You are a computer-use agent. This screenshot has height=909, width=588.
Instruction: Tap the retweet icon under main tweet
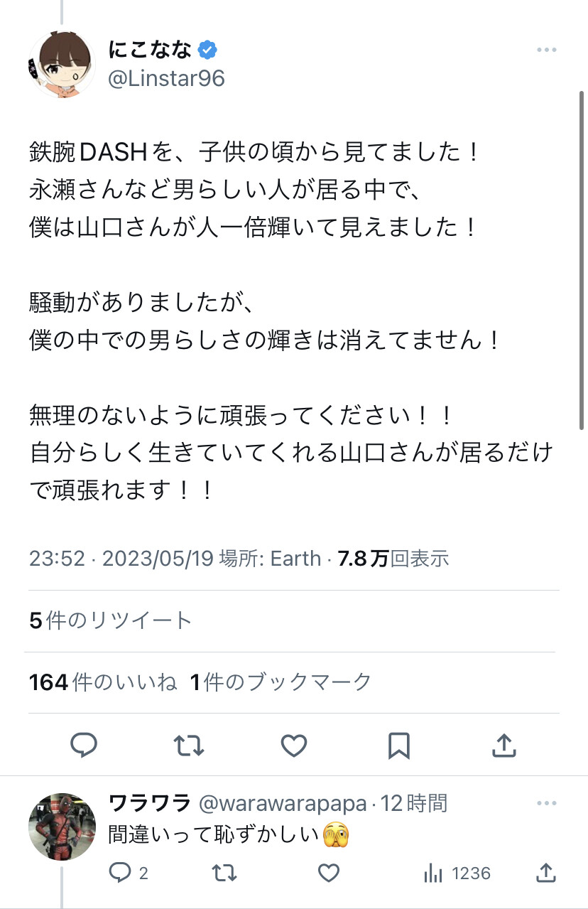point(189,745)
